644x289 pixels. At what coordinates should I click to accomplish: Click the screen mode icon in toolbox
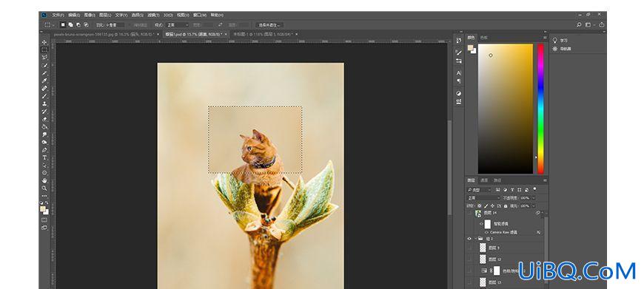click(x=44, y=228)
